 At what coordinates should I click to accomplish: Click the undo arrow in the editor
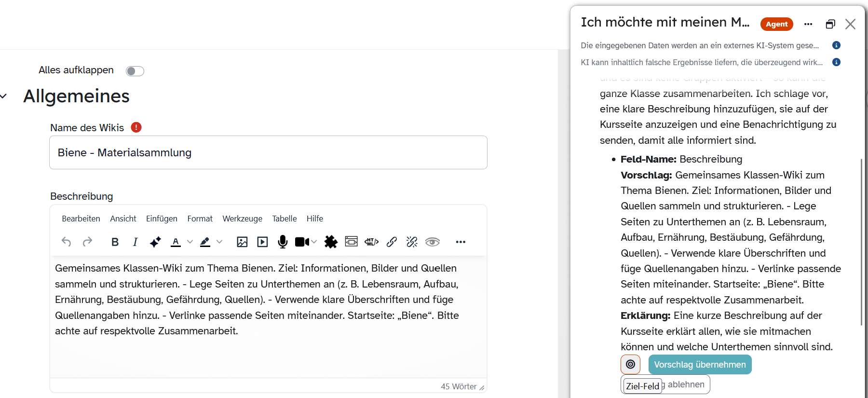67,242
